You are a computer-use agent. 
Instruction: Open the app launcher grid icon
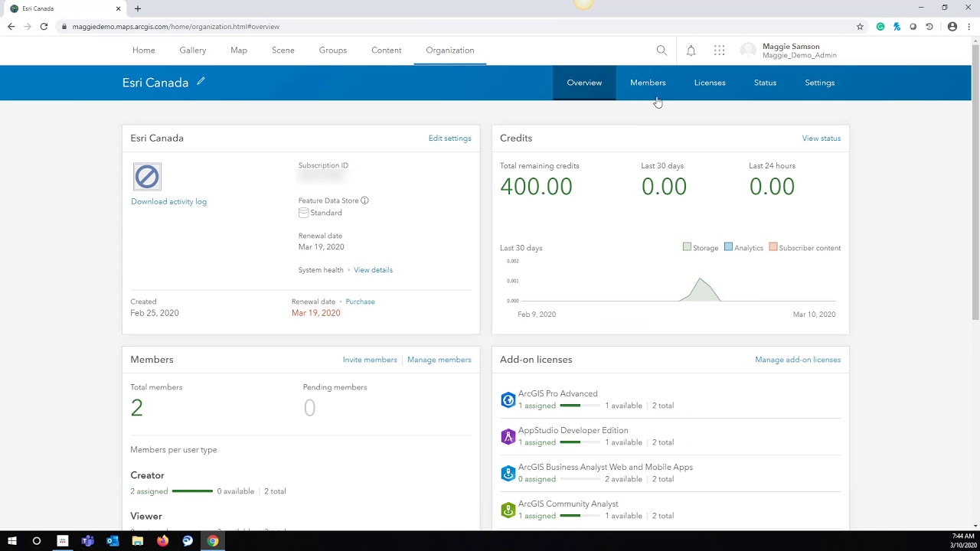[x=719, y=51]
